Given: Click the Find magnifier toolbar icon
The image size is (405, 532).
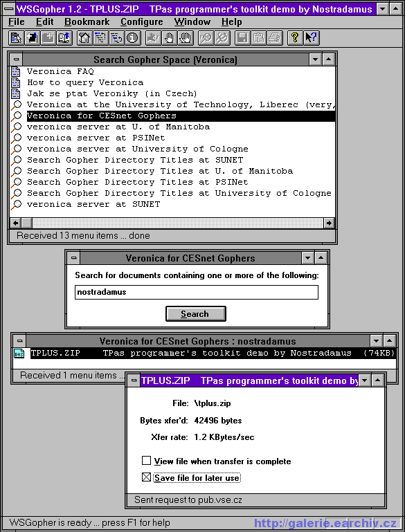Looking at the screenshot, I should point(206,38).
